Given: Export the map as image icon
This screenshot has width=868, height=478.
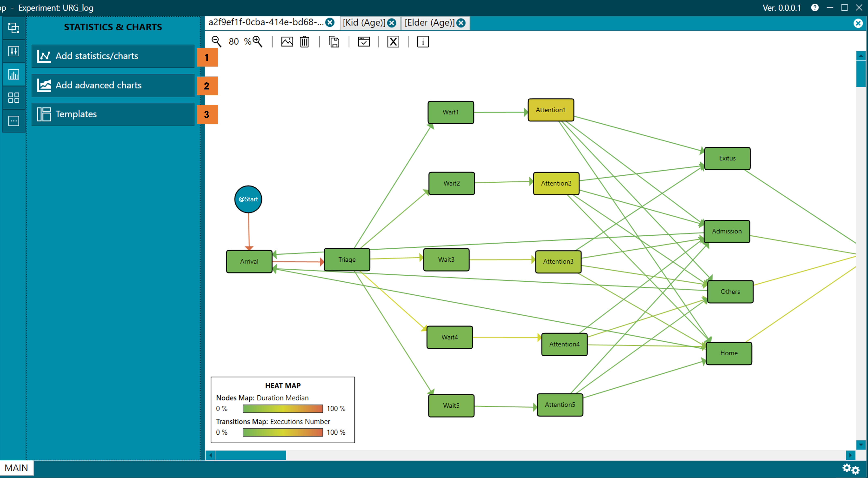Looking at the screenshot, I should 287,42.
